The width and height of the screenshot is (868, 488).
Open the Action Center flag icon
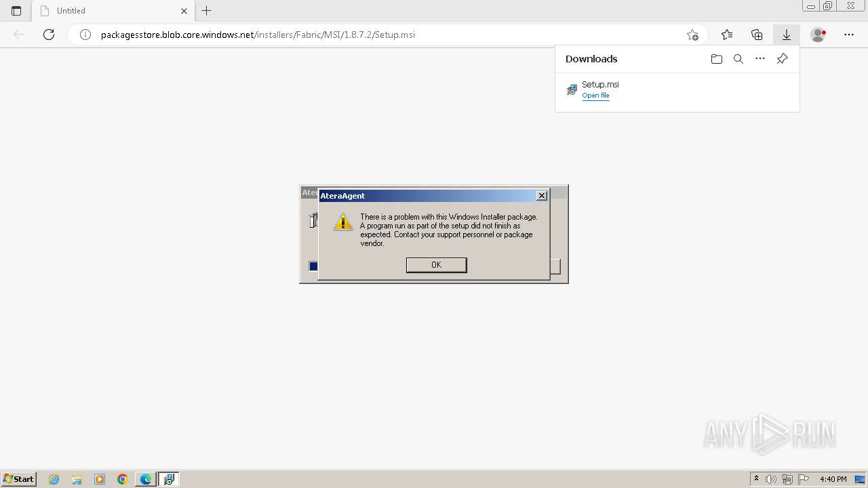coord(804,479)
